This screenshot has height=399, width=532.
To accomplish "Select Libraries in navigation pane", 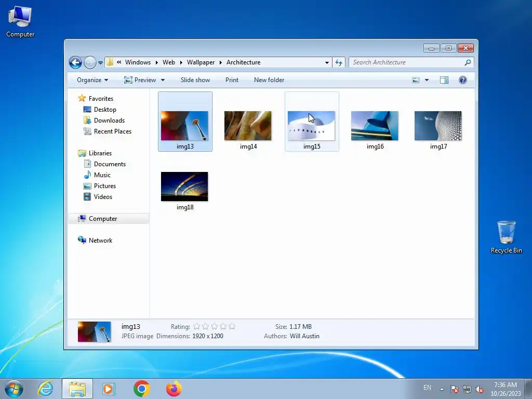I will coord(100,153).
